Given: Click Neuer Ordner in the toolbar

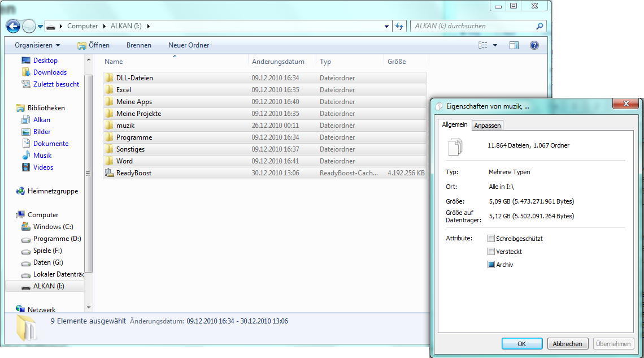Looking at the screenshot, I should (189, 45).
